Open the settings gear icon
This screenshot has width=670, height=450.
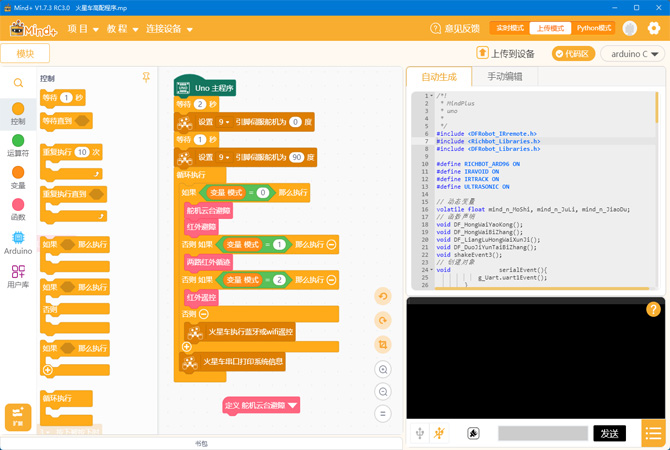tap(654, 29)
